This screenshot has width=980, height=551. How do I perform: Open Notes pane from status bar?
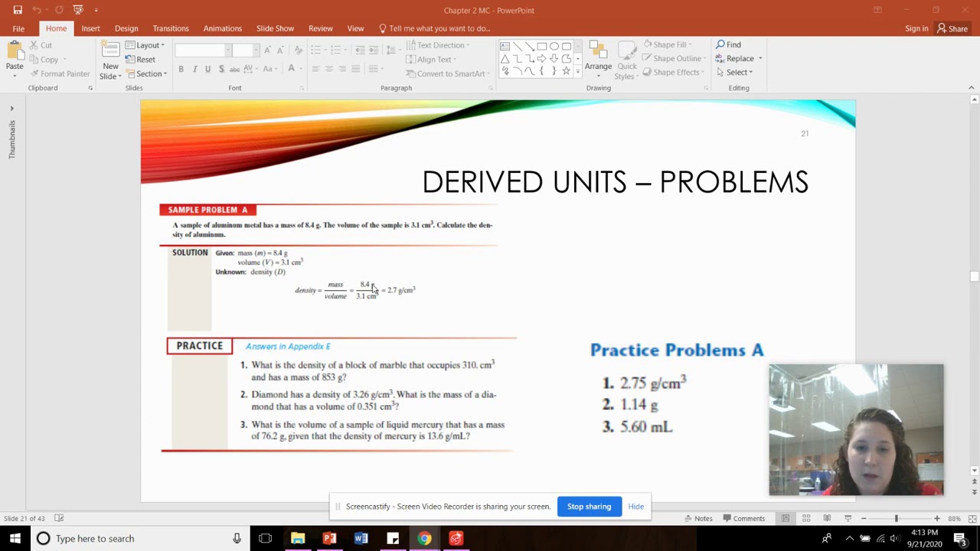(697, 518)
